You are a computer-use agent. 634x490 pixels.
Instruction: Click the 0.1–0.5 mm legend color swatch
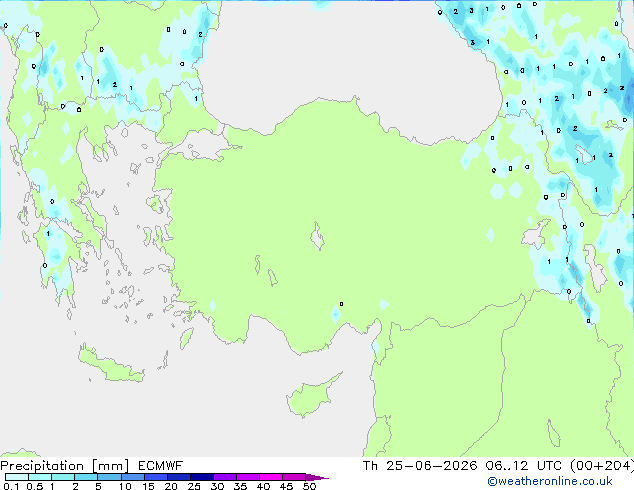(17, 477)
